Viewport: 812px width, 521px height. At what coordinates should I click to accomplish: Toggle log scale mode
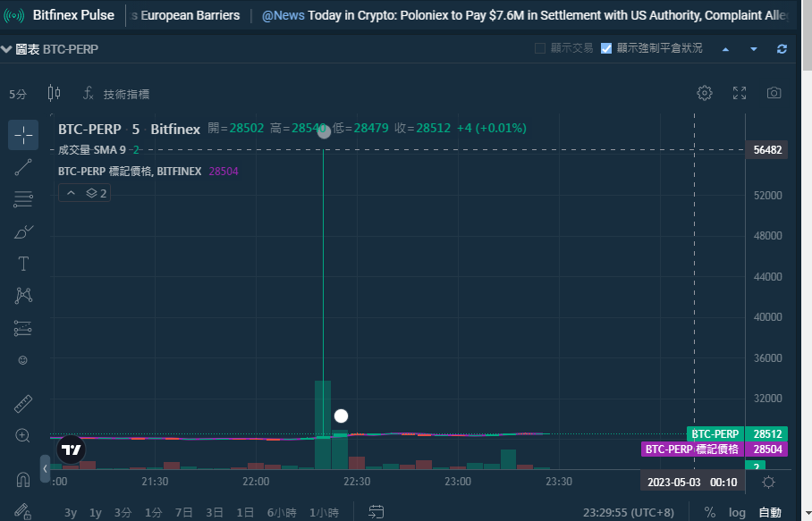pyautogui.click(x=737, y=512)
